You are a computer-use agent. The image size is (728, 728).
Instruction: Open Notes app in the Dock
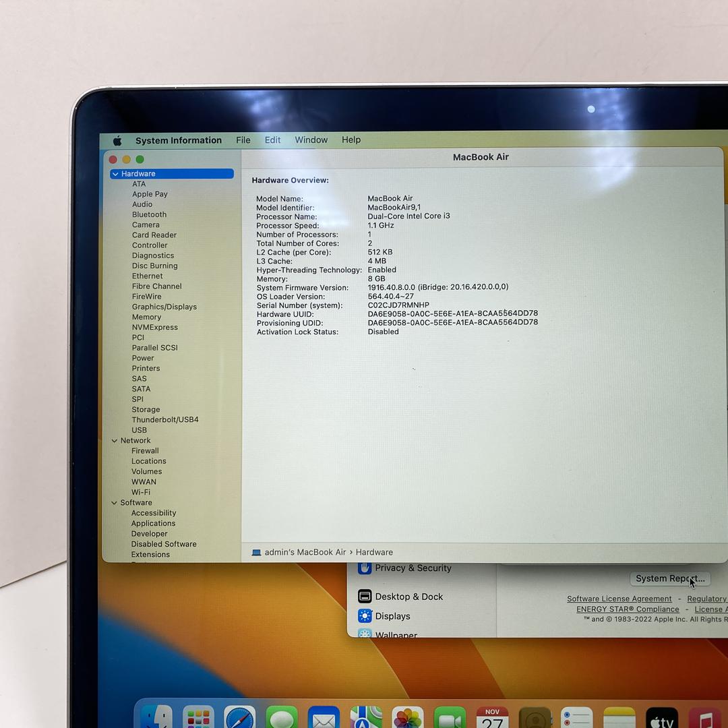(619, 717)
